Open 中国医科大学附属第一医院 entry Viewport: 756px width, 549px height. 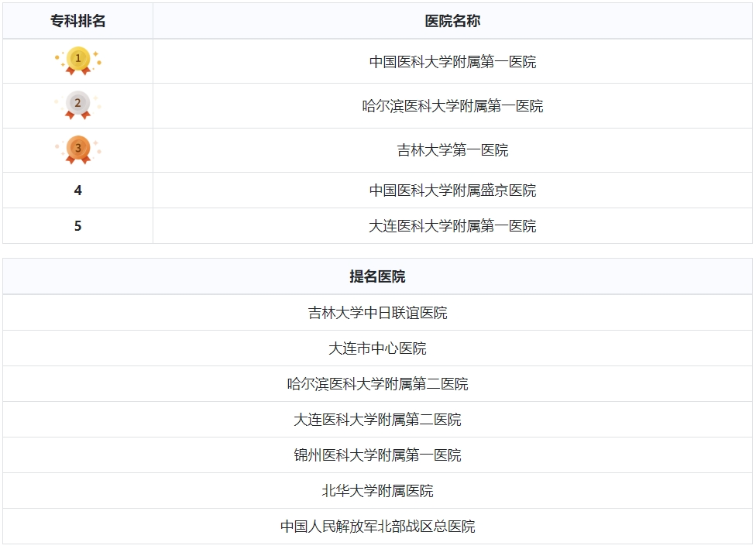tap(452, 62)
